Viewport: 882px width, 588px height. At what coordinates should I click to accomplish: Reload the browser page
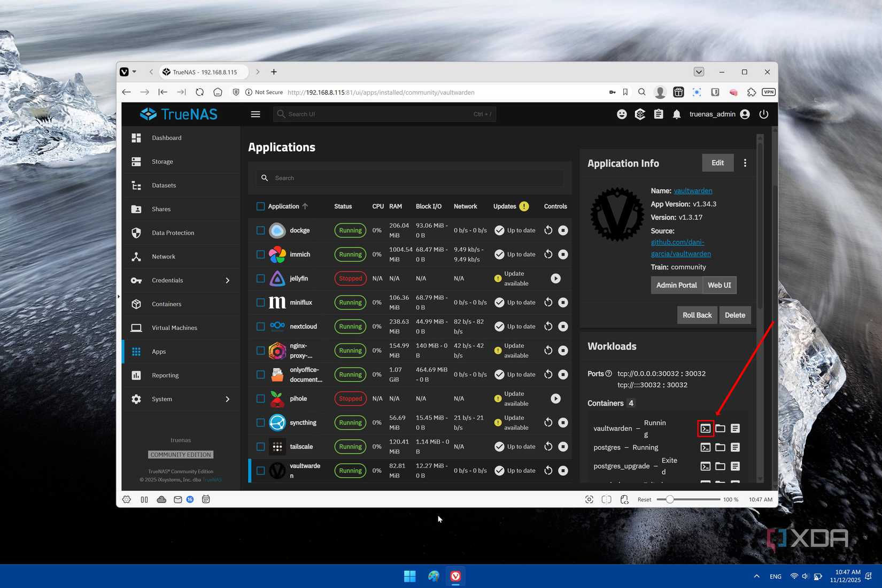coord(199,92)
